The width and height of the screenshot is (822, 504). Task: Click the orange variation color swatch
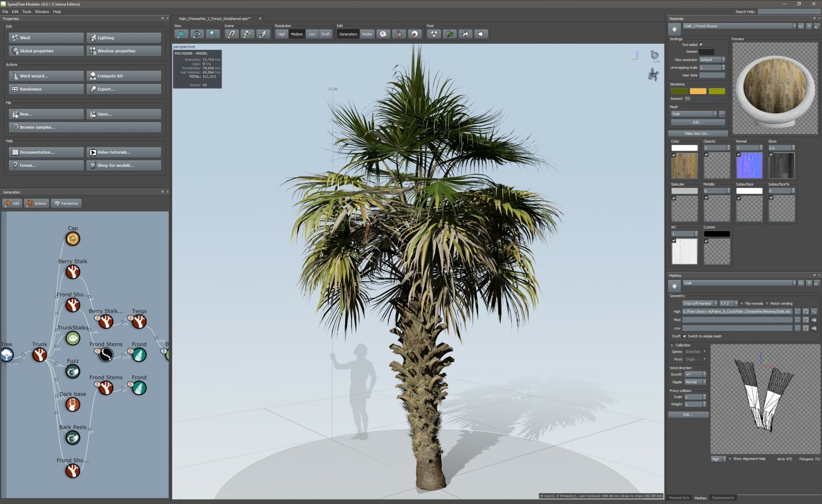[x=698, y=91]
